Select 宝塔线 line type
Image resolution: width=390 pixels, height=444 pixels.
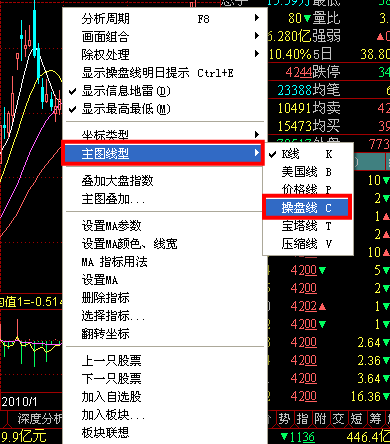click(307, 226)
